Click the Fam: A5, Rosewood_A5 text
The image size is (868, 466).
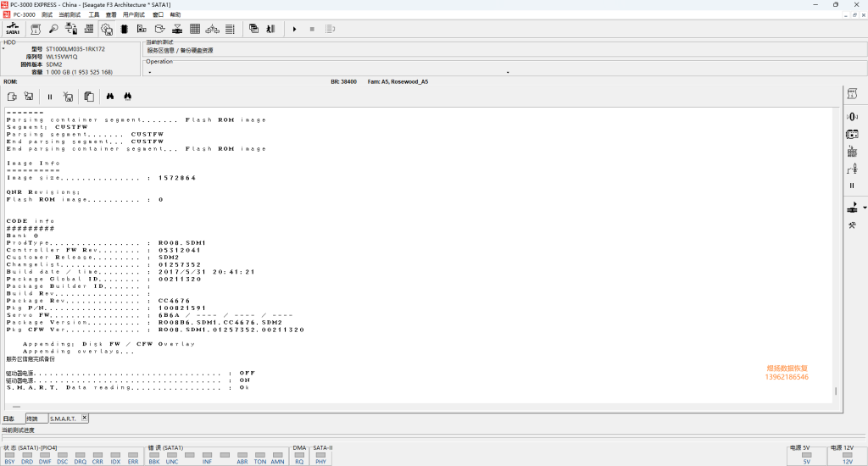pyautogui.click(x=398, y=81)
